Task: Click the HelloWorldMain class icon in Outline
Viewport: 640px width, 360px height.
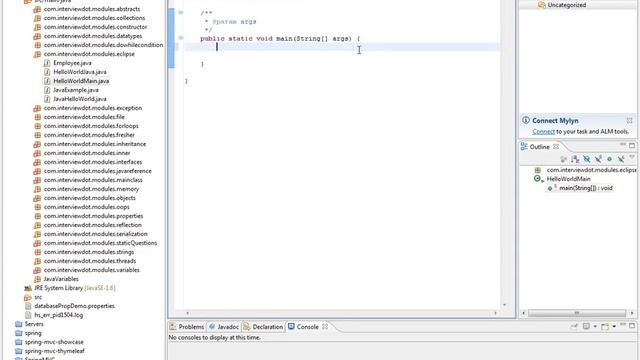Action: tap(538, 179)
